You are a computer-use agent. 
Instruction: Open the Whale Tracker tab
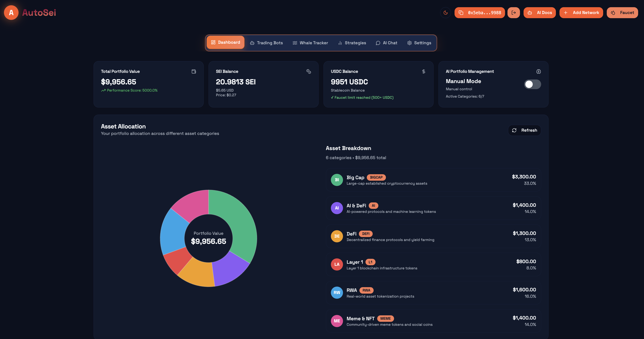(310, 43)
